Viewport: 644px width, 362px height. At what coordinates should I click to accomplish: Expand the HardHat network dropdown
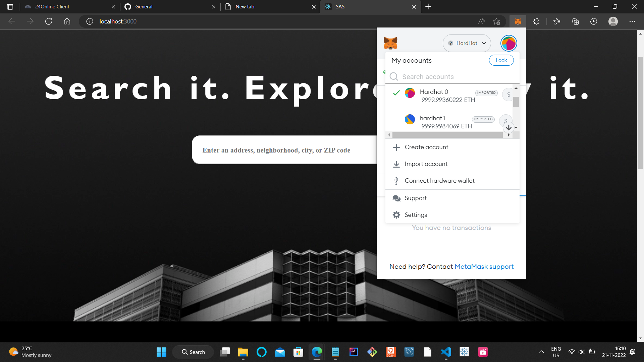(x=467, y=43)
